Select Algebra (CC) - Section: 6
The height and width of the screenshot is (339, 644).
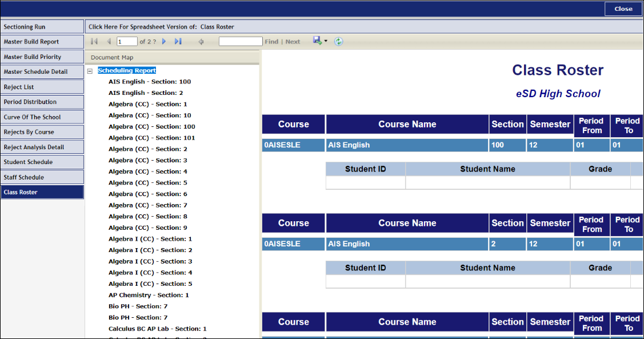click(148, 194)
